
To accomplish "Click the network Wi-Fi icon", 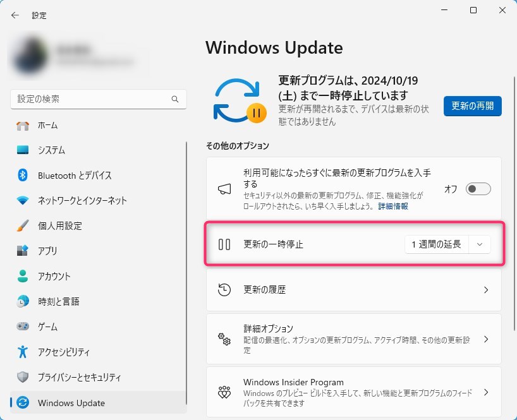I will tap(23, 201).
